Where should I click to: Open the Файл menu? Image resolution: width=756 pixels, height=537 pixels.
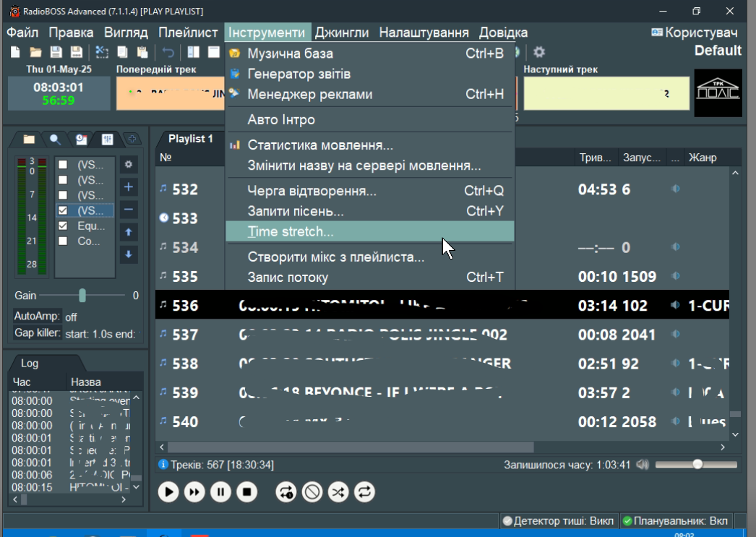point(22,33)
